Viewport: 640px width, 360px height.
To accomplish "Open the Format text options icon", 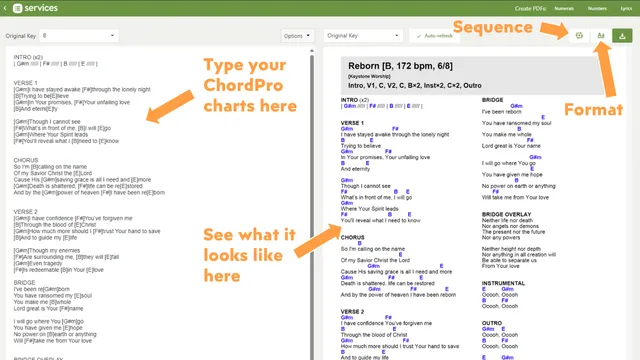I will pyautogui.click(x=601, y=36).
